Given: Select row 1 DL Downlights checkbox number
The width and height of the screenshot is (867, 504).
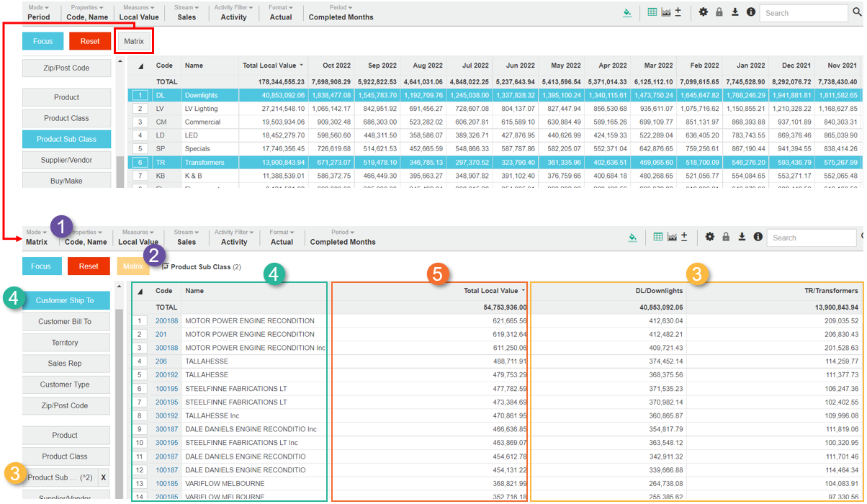Looking at the screenshot, I should click(140, 95).
